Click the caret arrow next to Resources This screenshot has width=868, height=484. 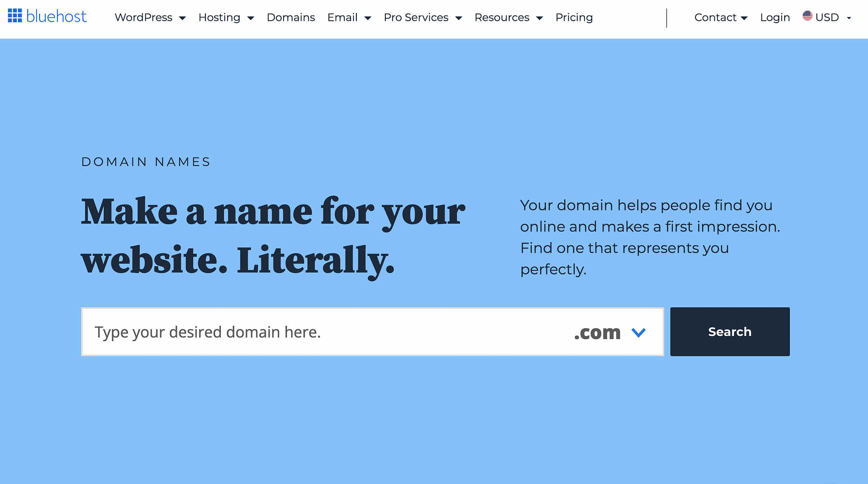[540, 18]
